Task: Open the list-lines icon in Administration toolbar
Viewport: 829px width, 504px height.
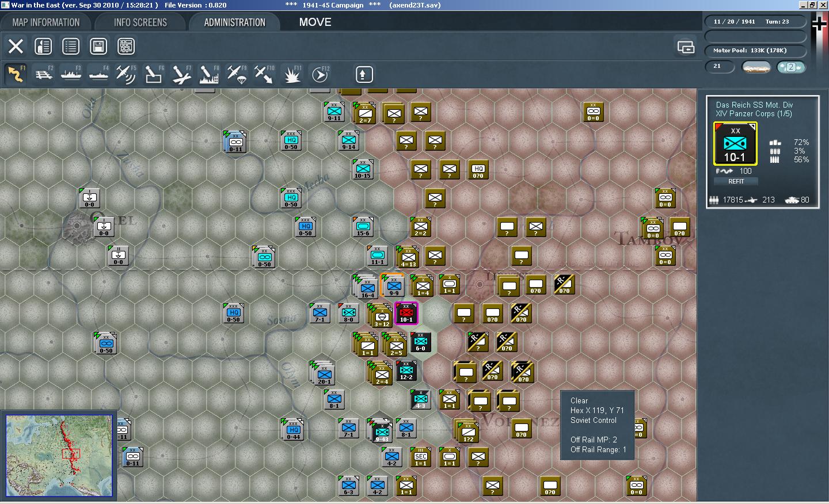Action: point(71,46)
